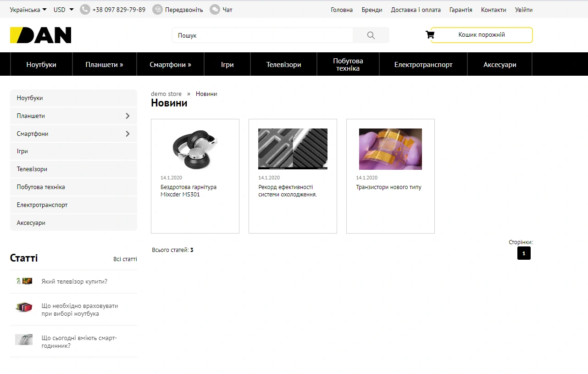
Task: Select page 1 in pagination
Action: [x=524, y=253]
